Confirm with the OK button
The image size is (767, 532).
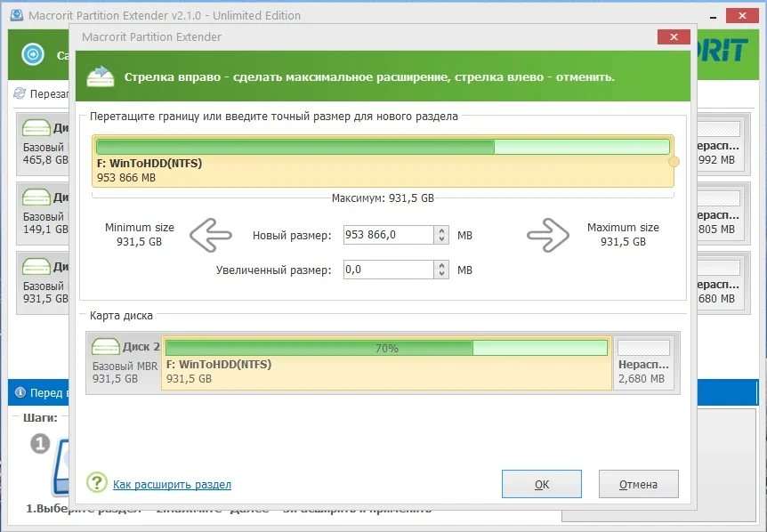[x=542, y=484]
